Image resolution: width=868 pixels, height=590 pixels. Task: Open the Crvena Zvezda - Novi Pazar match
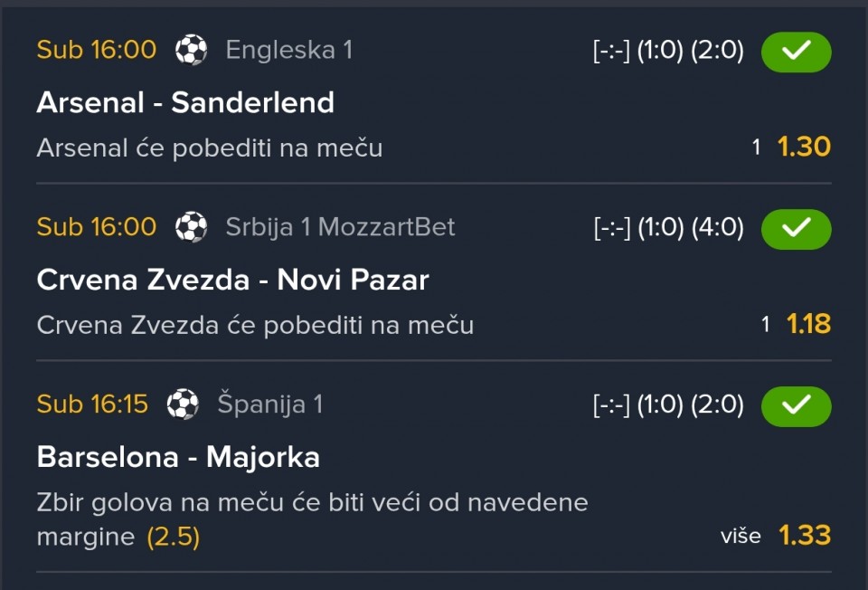(232, 280)
